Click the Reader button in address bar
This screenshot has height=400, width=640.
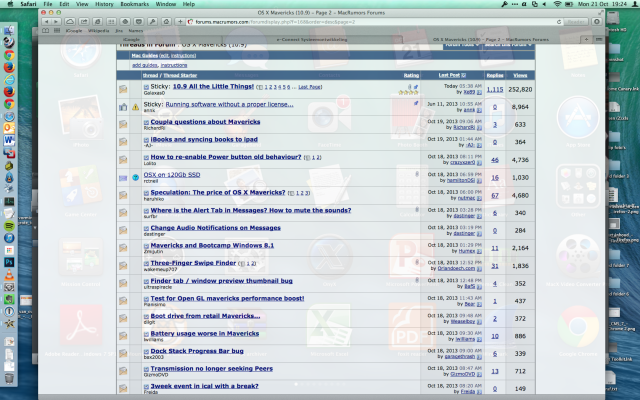(x=576, y=22)
